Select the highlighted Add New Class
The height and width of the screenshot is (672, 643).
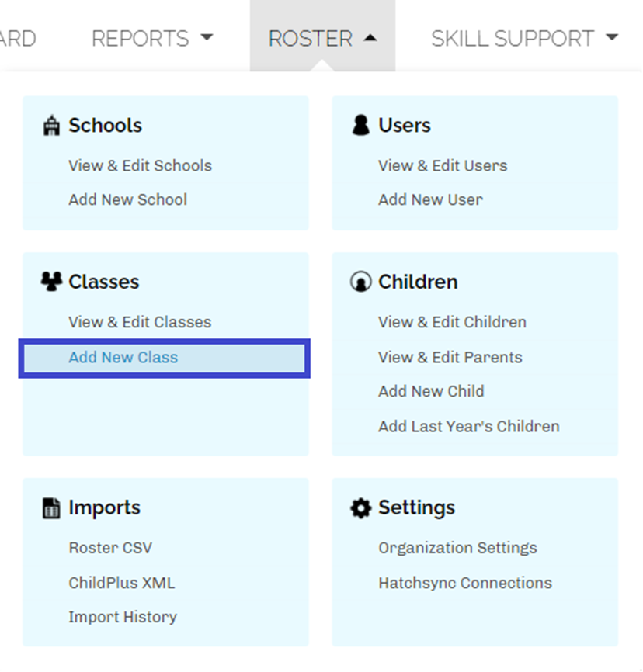(123, 358)
